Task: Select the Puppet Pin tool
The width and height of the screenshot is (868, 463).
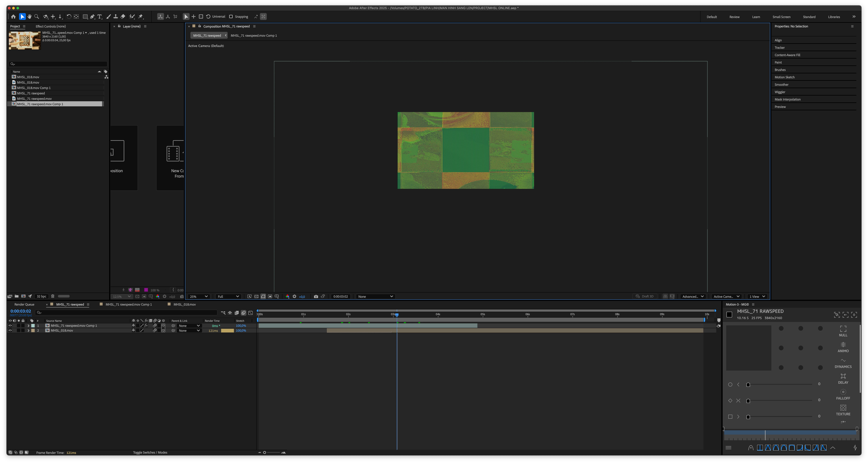Action: [141, 16]
